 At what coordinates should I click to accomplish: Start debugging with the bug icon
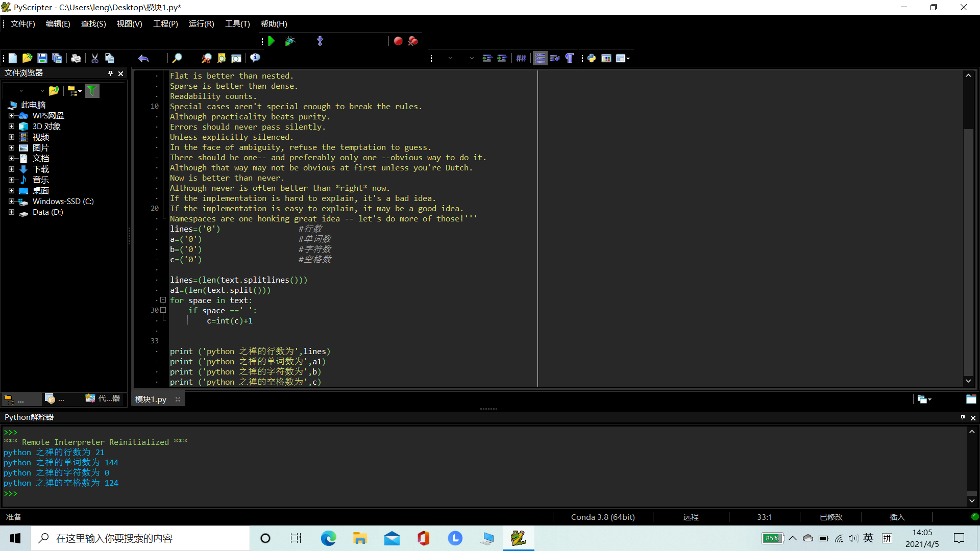click(x=290, y=41)
